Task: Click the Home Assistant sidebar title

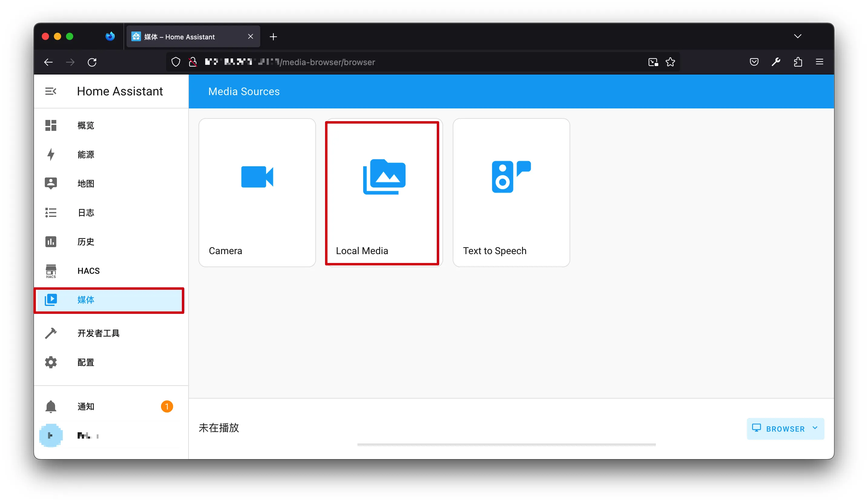Action: click(x=120, y=91)
